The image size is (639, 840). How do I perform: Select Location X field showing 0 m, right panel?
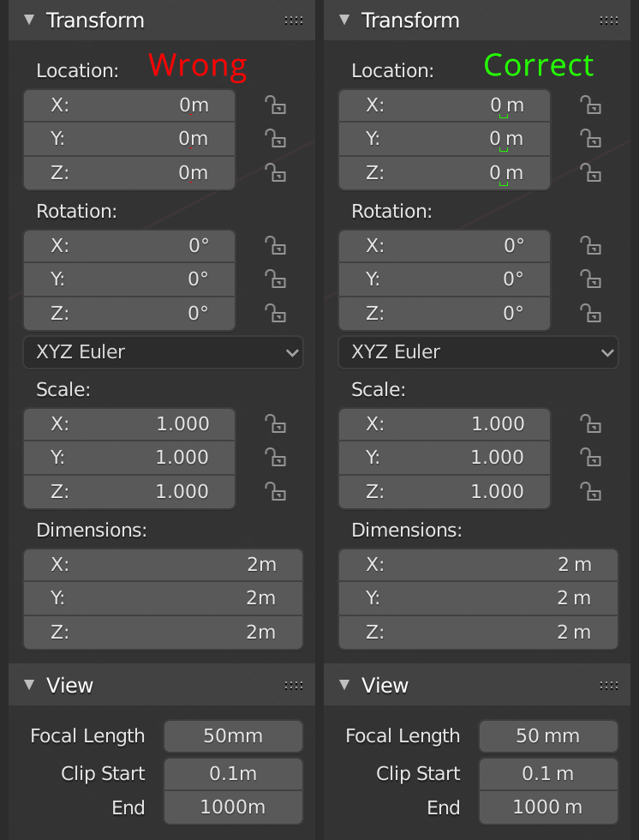(x=445, y=105)
